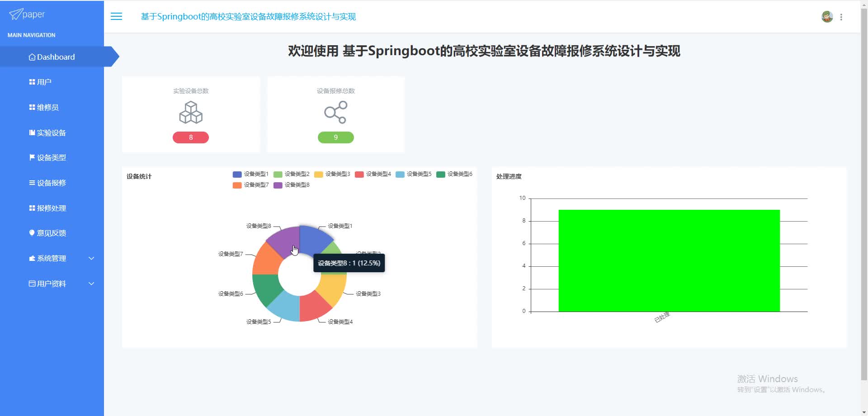Click the header title link text
This screenshot has width=868, height=416.
pyautogui.click(x=248, y=17)
